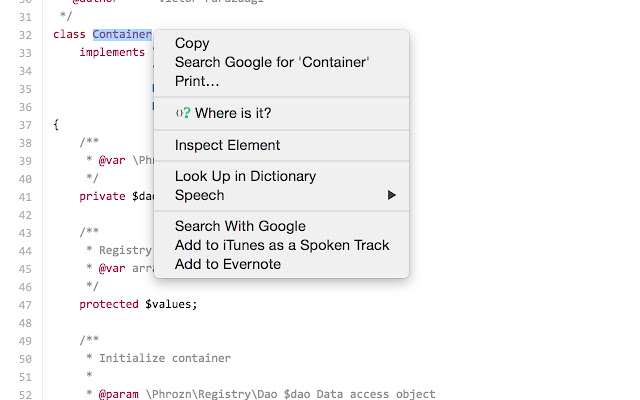Choose Add to Evernote
640x400 pixels.
pyautogui.click(x=228, y=264)
